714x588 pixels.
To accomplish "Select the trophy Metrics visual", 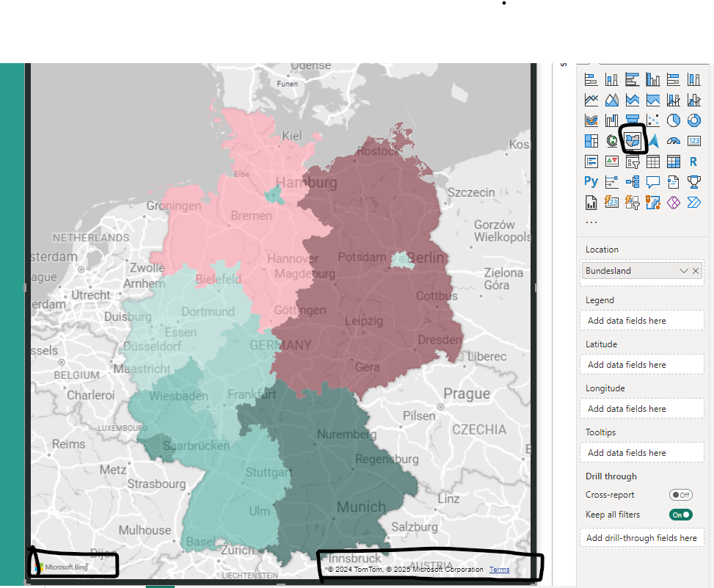I will click(x=694, y=182).
